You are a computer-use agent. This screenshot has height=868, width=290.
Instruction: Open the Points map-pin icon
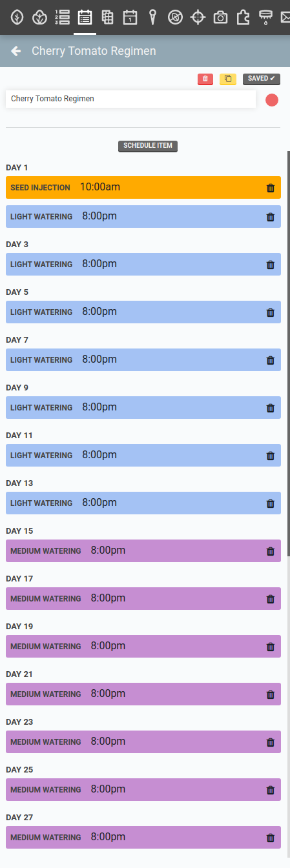[x=152, y=17]
